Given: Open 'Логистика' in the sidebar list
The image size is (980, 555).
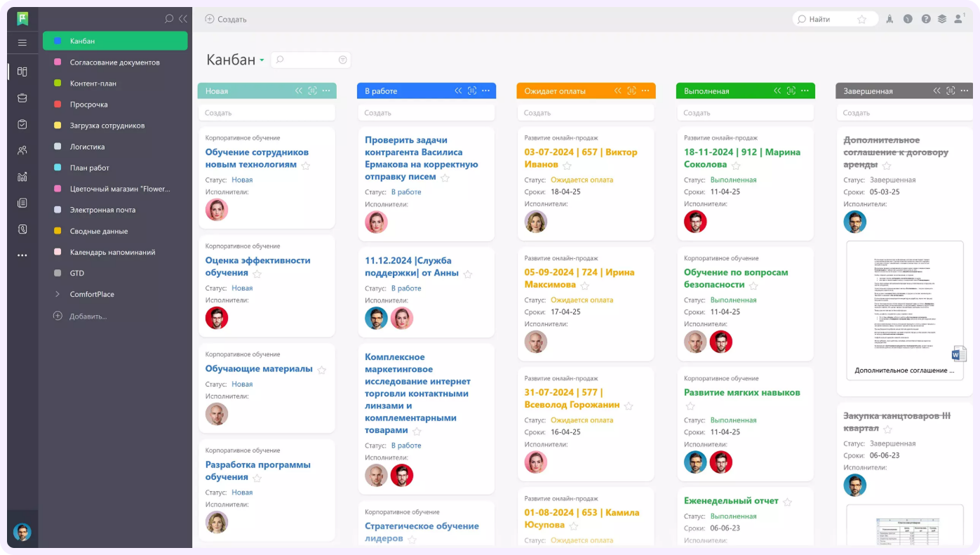Looking at the screenshot, I should [x=87, y=147].
